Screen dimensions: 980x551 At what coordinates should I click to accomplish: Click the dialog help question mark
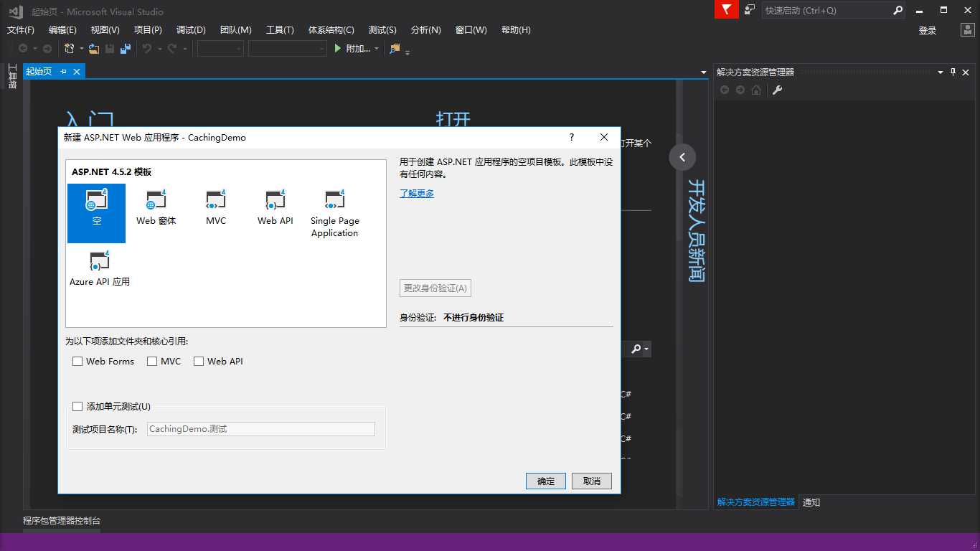point(572,137)
